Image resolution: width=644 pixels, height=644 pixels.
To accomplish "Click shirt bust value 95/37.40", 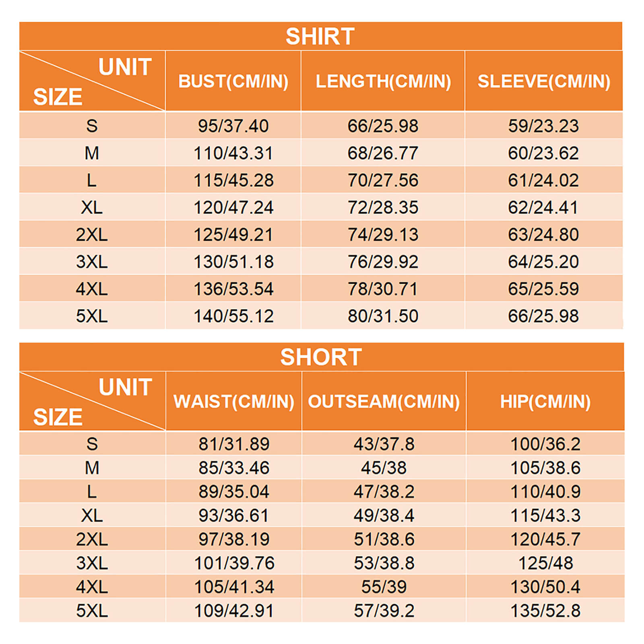I will [x=233, y=126].
